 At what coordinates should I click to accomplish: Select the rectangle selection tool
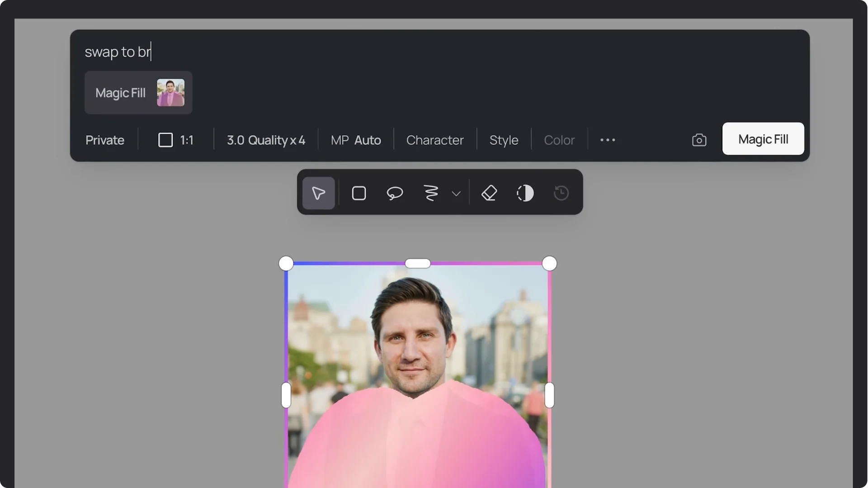pyautogui.click(x=358, y=193)
